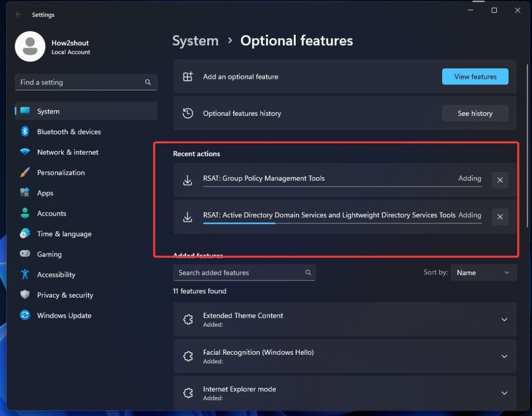Click the Bluetooth & devices icon
532x416 pixels.
25,132
